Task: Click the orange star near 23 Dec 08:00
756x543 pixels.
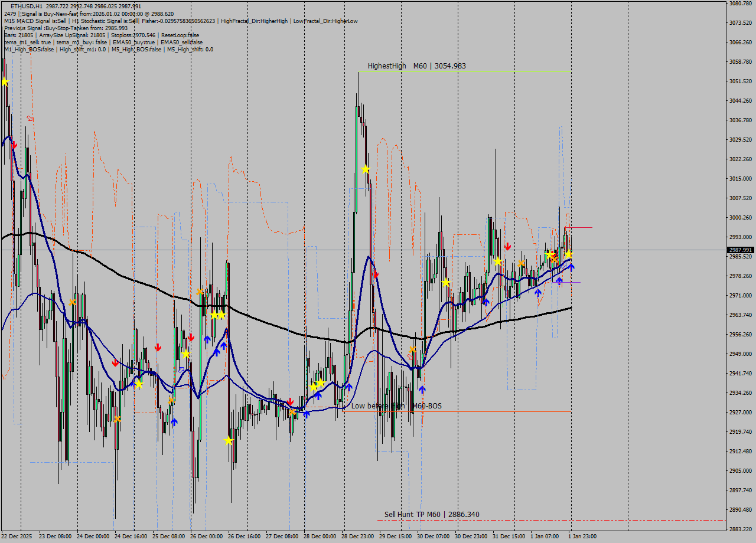Action: (x=72, y=302)
